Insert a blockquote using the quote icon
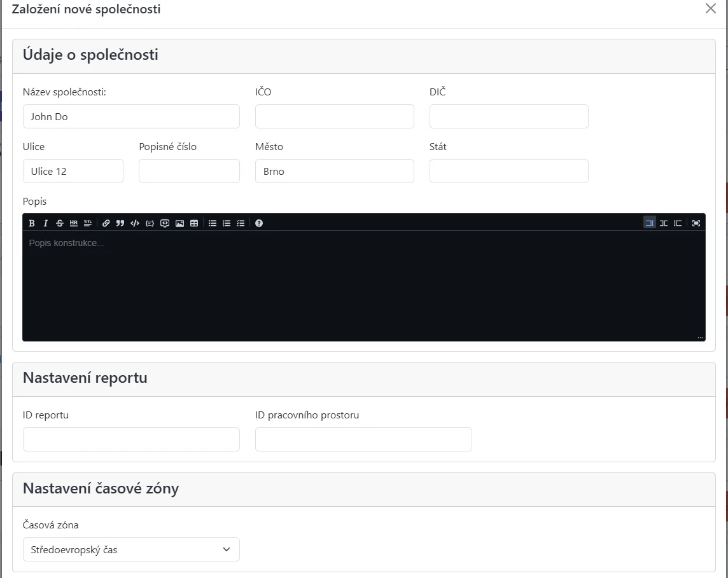Viewport: 728px width, 578px height. coord(120,223)
